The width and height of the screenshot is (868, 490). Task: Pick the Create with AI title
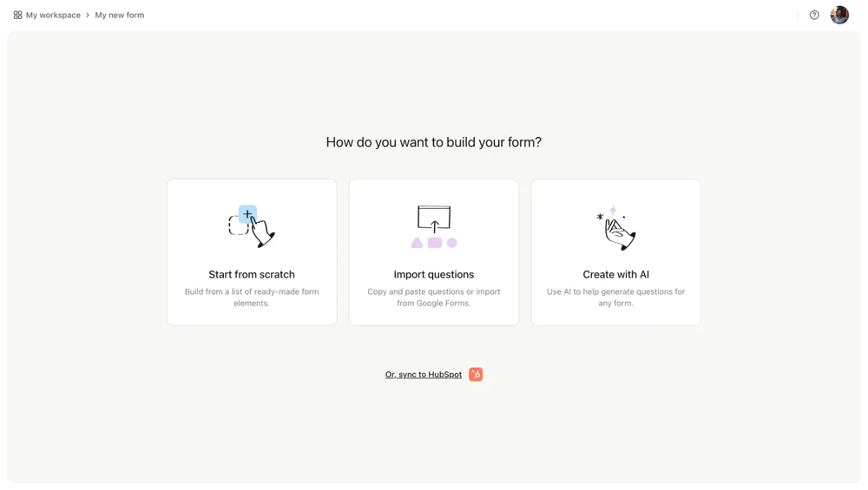click(616, 274)
